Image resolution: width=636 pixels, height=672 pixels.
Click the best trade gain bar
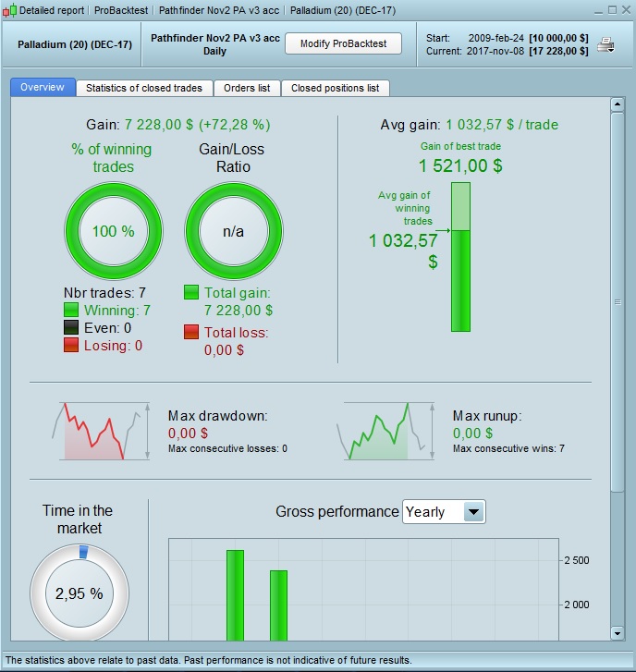460,257
